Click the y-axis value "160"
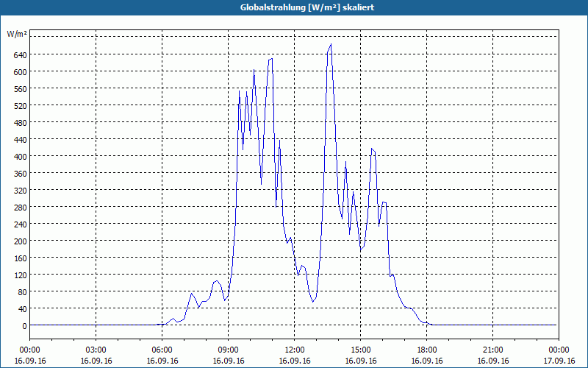588x368 pixels. (21, 258)
